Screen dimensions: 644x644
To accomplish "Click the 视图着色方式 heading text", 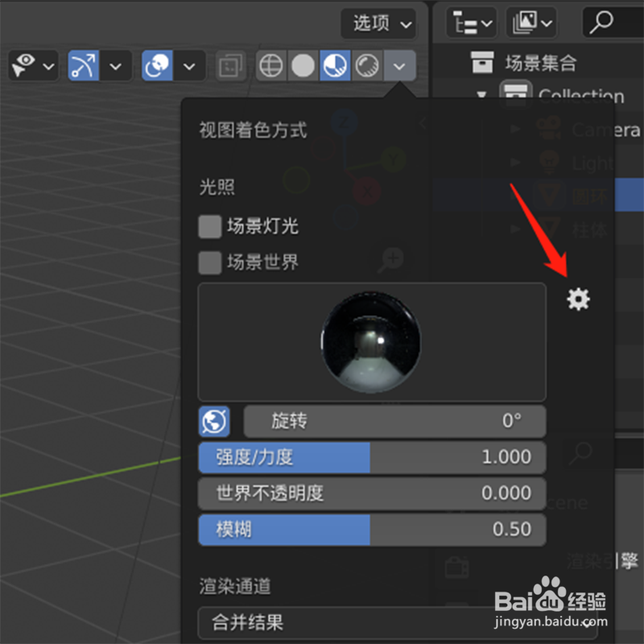I will [253, 130].
